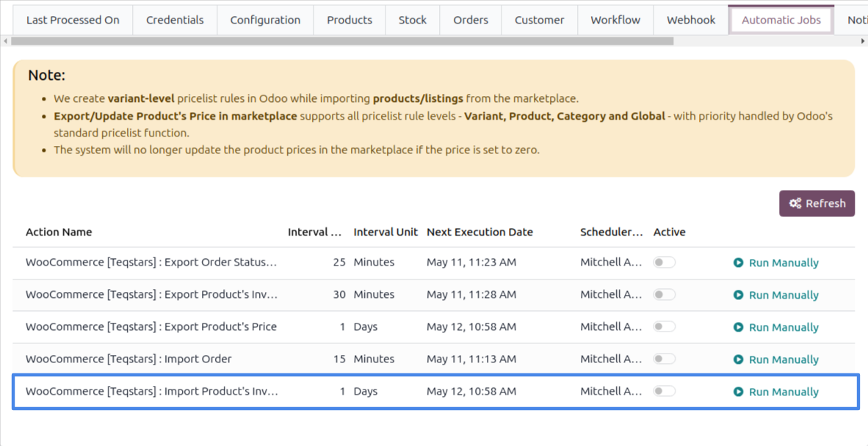Open the Orders tab
Viewport: 868px width, 446px height.
[x=471, y=20]
